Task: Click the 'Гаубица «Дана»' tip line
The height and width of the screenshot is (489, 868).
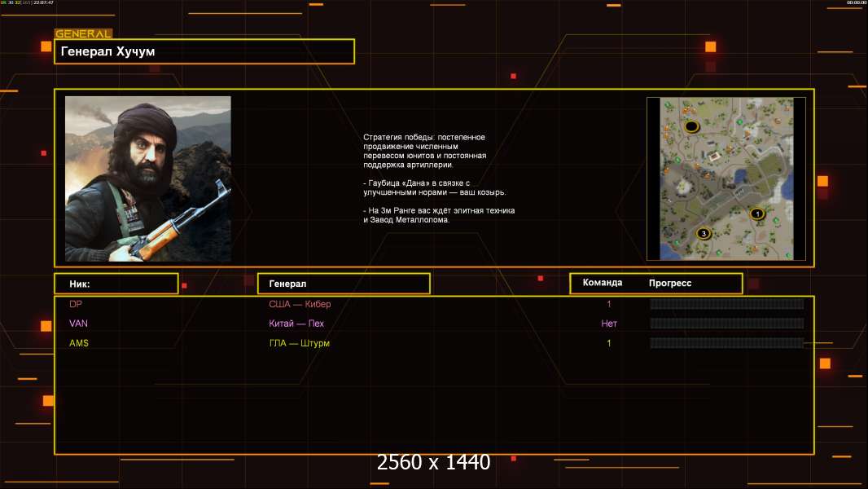Action: point(435,187)
